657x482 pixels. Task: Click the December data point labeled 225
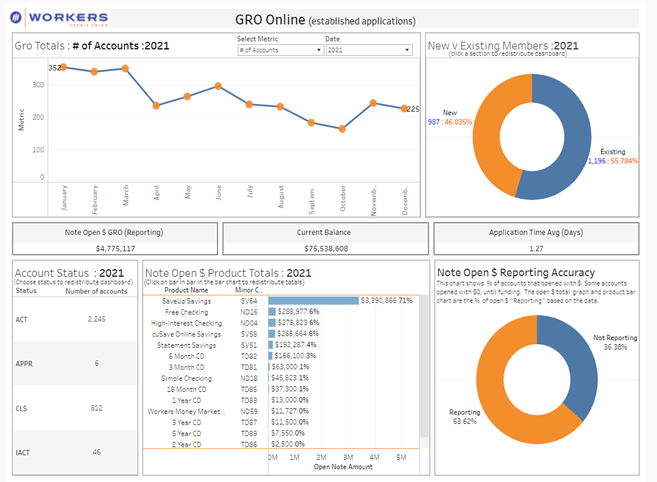point(404,108)
